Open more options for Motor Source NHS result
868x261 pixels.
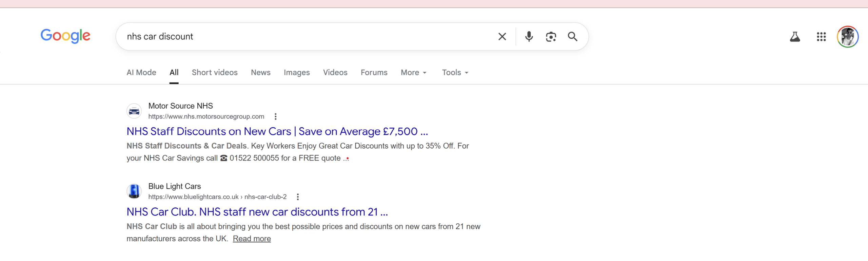click(x=276, y=117)
